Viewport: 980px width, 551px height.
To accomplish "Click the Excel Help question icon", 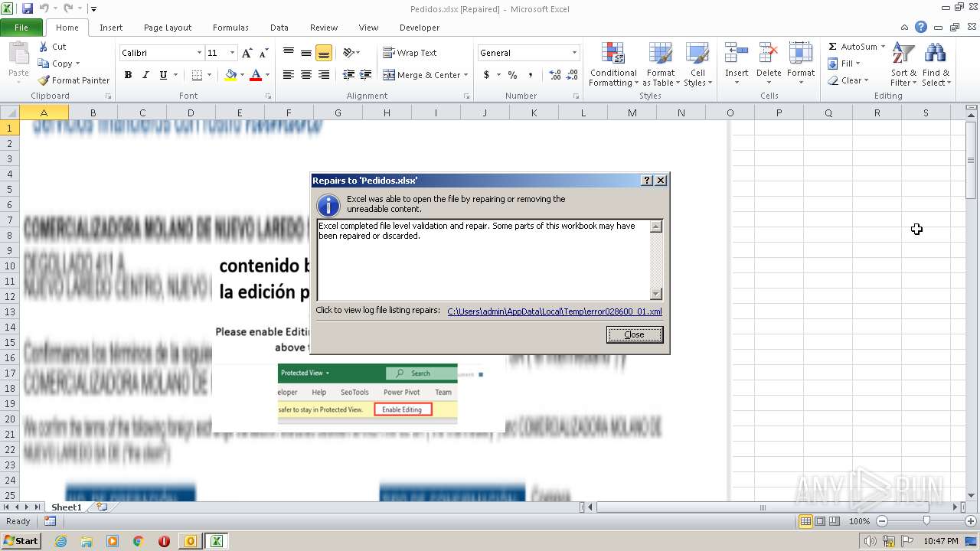I will tap(921, 27).
